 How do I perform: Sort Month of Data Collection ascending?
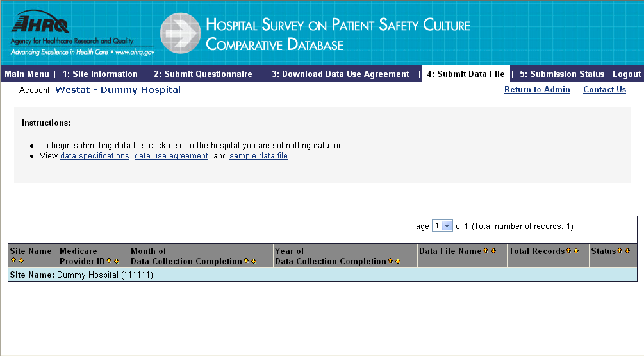pyautogui.click(x=247, y=261)
